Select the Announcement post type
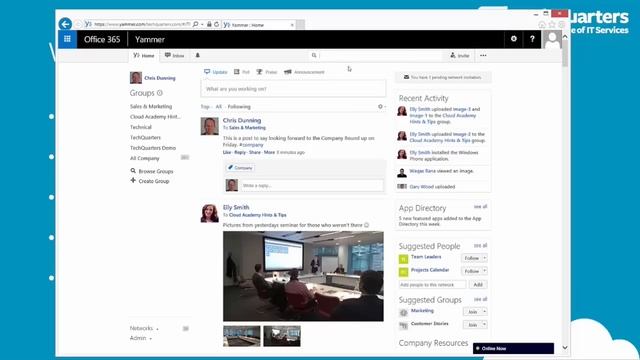 click(304, 72)
